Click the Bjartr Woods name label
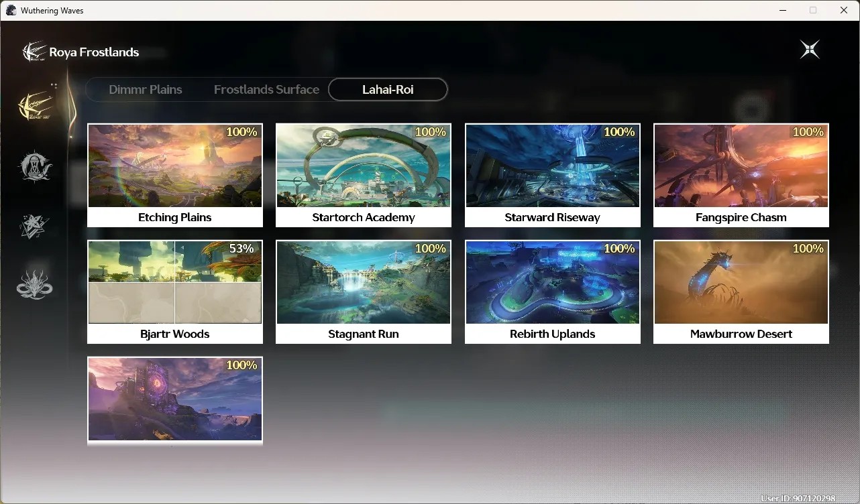The image size is (860, 504). [x=175, y=334]
